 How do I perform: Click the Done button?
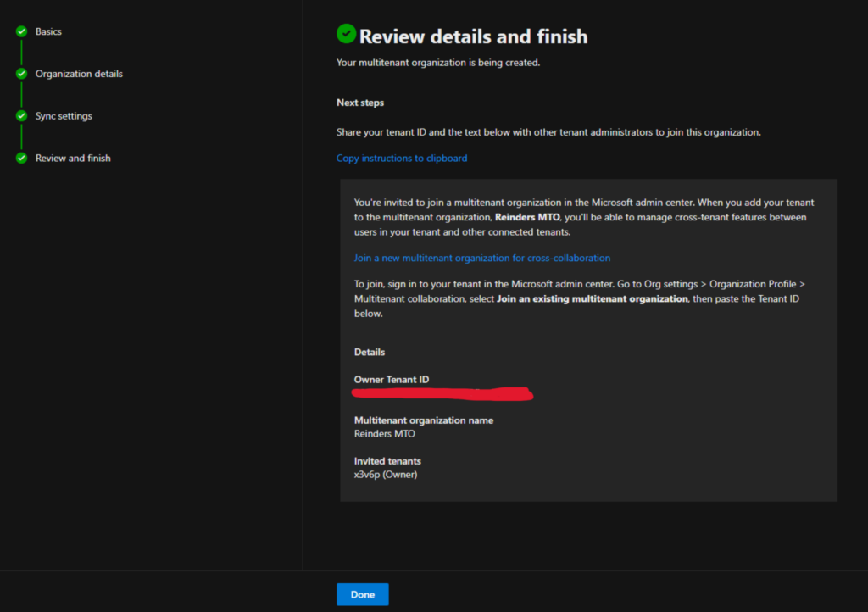(363, 594)
